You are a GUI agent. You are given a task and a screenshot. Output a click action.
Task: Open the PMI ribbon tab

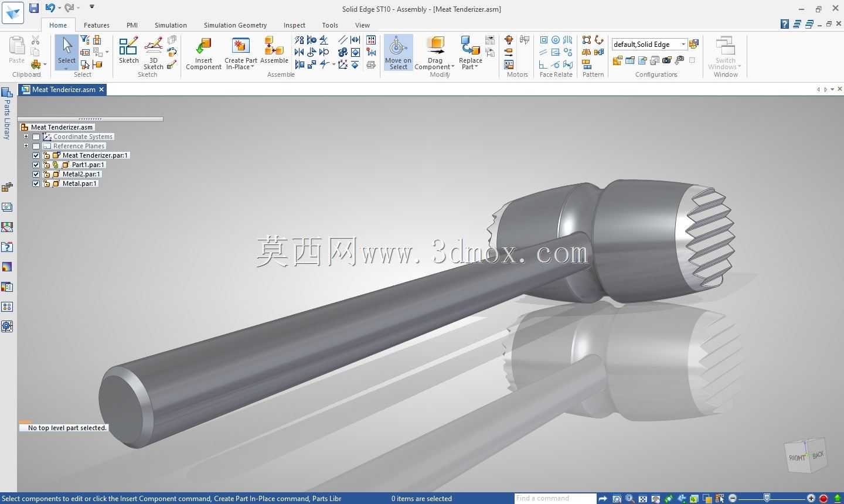[132, 25]
